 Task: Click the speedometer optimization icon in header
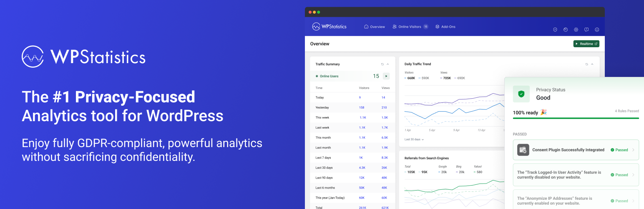coord(566,30)
